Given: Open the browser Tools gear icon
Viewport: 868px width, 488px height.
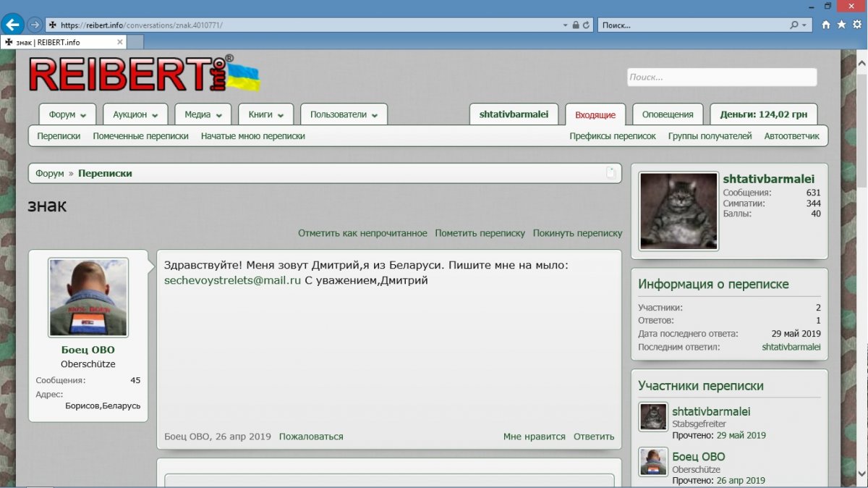Looking at the screenshot, I should point(857,25).
